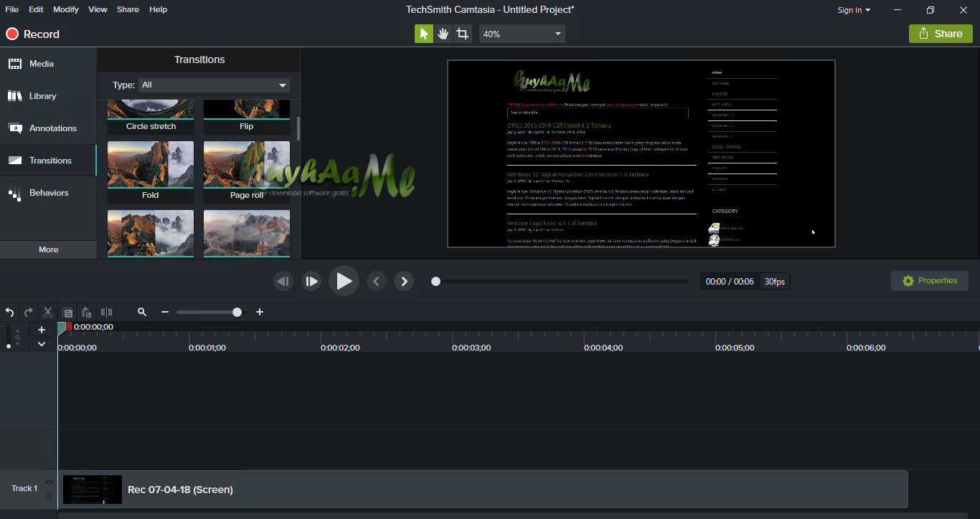Open the Edit menu
Viewport: 980px width, 519px height.
pos(36,9)
